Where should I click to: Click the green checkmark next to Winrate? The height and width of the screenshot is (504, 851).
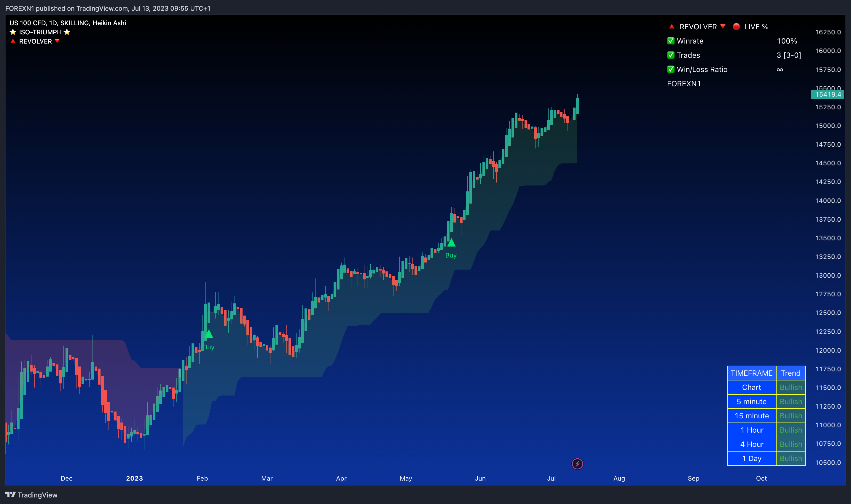point(670,41)
